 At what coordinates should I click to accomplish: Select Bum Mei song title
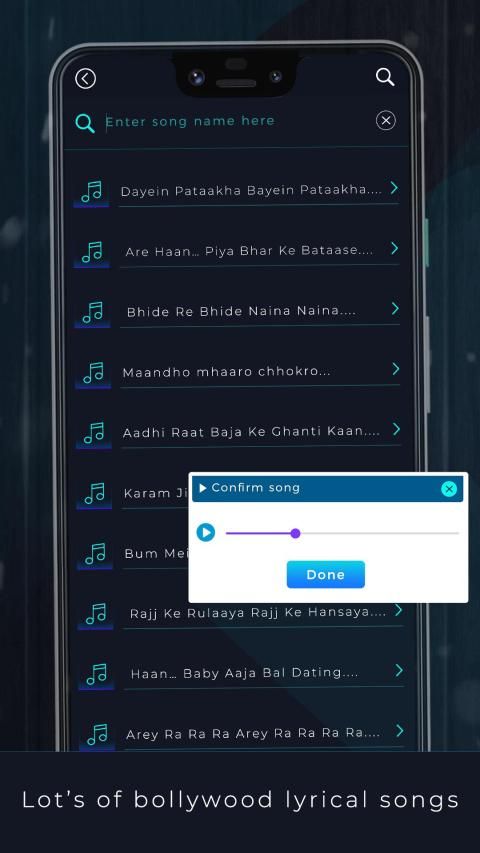pos(156,553)
